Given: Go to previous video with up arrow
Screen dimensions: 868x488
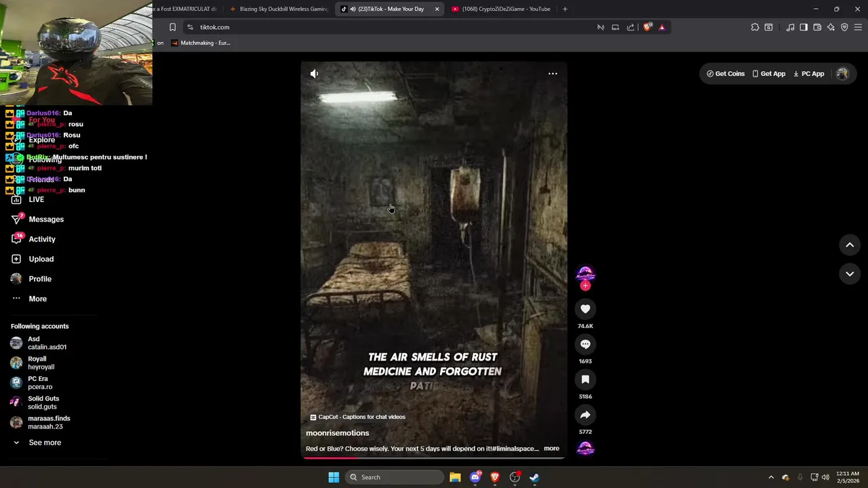Looking at the screenshot, I should pos(850,245).
